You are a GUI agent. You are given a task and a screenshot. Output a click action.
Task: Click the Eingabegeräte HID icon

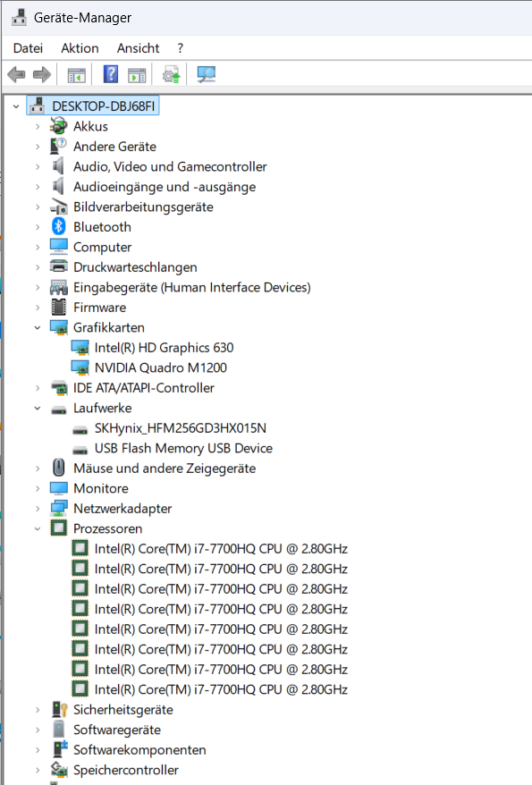coord(58,287)
